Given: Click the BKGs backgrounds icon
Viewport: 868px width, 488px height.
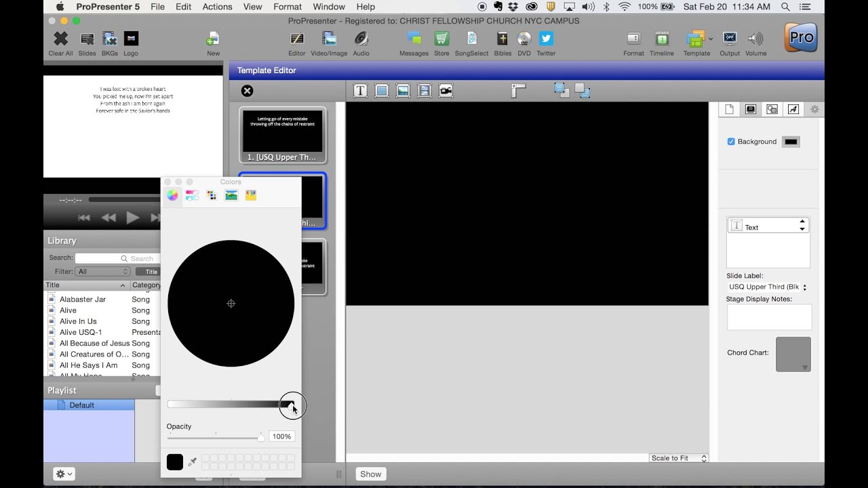Looking at the screenshot, I should tap(109, 39).
